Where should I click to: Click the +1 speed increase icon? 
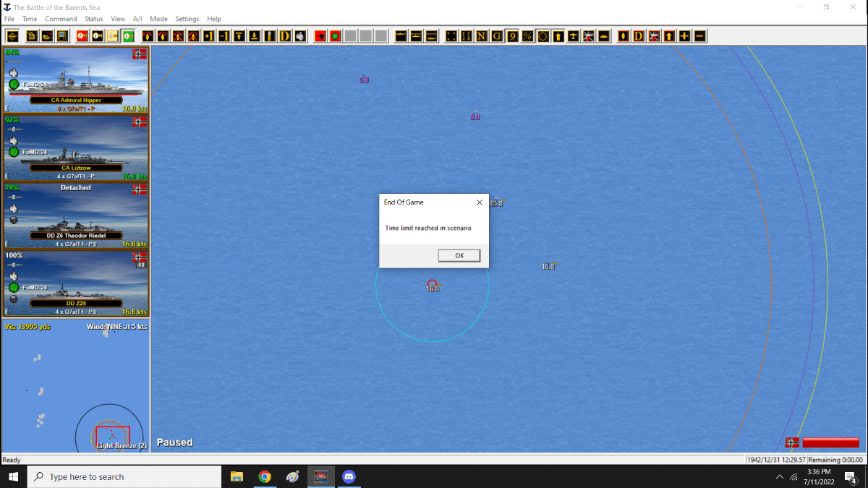click(209, 36)
